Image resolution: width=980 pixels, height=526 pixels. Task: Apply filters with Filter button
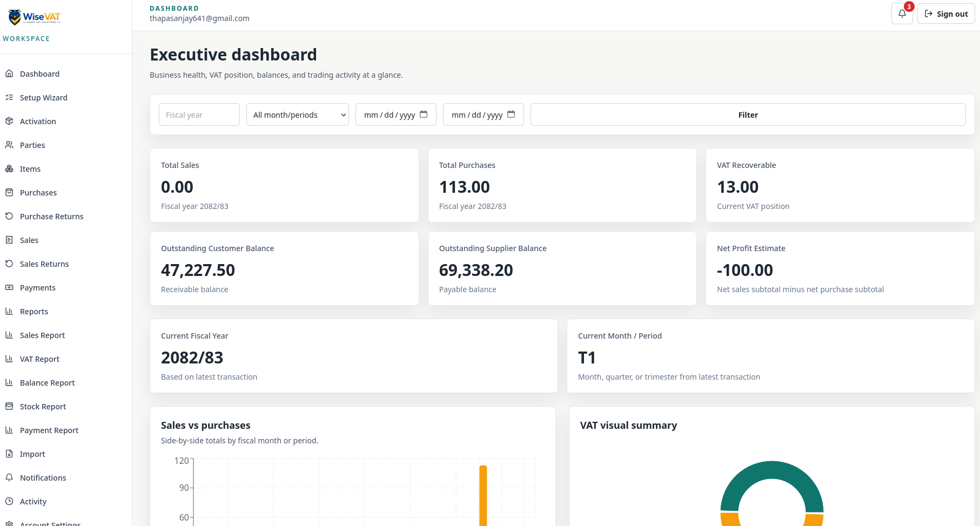click(x=748, y=114)
